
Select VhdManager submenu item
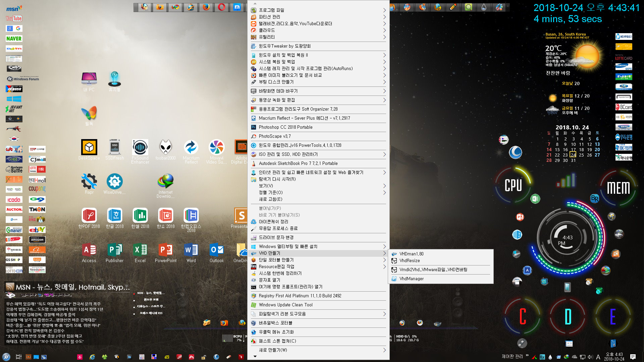(440, 279)
